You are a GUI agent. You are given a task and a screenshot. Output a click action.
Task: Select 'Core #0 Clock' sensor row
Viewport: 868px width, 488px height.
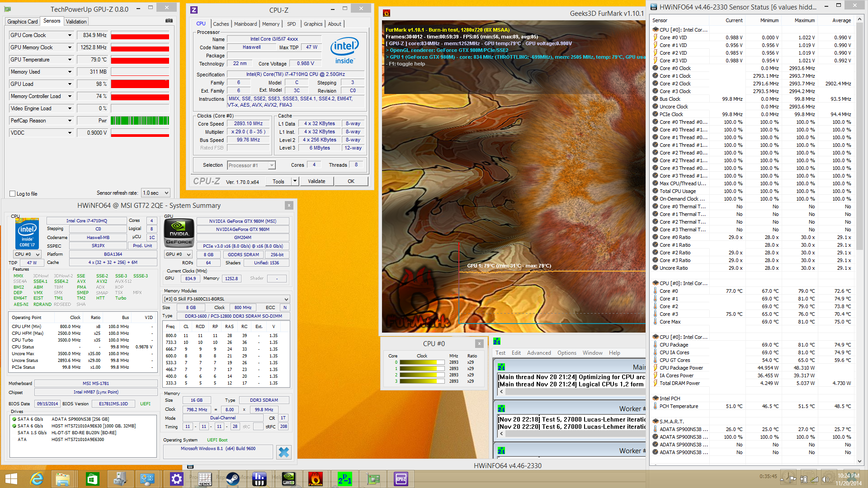[x=753, y=68]
